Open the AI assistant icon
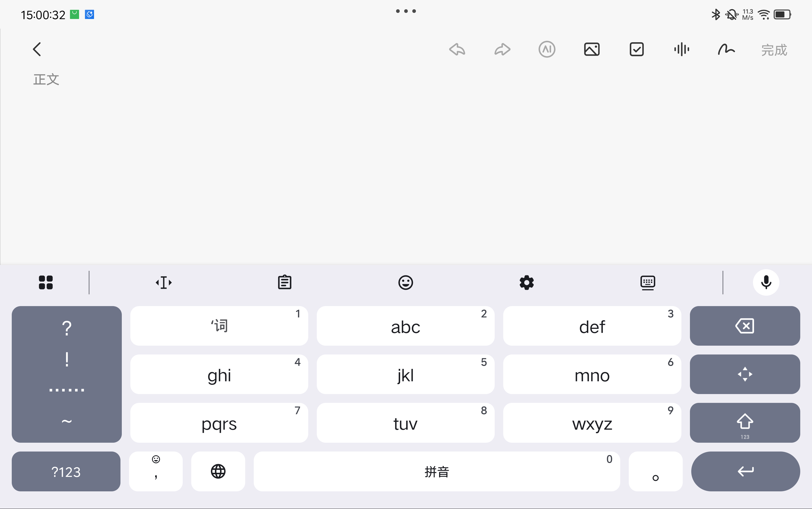This screenshot has width=812, height=509. pyautogui.click(x=546, y=49)
